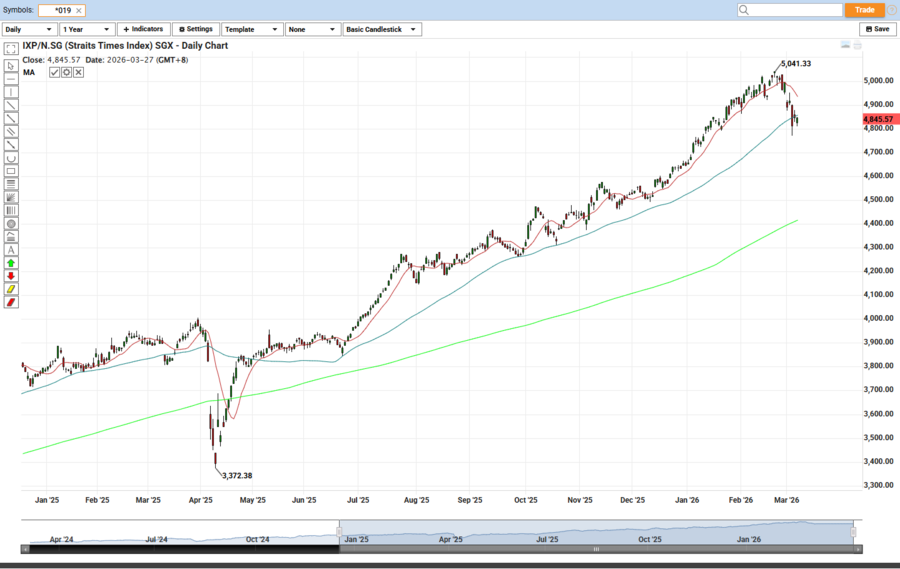Expand the 1 Year range dropdown
This screenshot has height=569, width=900.
click(x=87, y=29)
